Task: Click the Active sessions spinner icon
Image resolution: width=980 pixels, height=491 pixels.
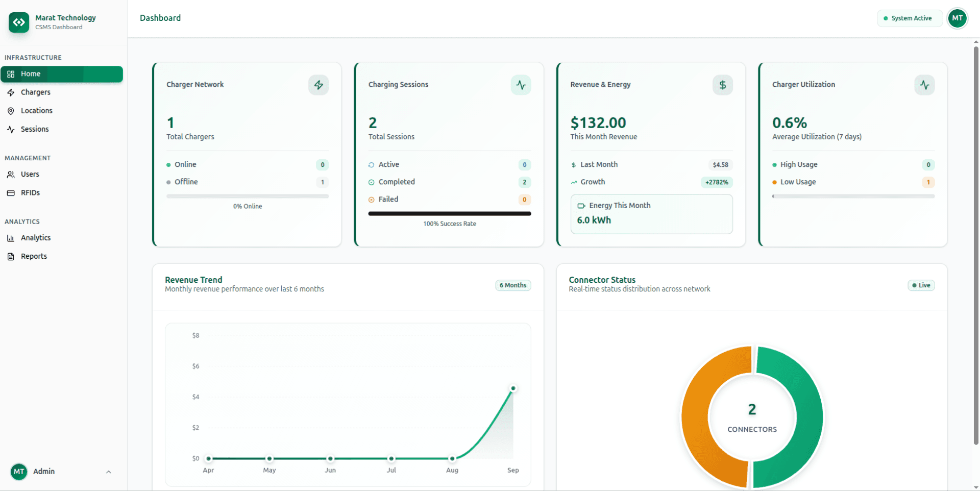Action: coord(372,165)
